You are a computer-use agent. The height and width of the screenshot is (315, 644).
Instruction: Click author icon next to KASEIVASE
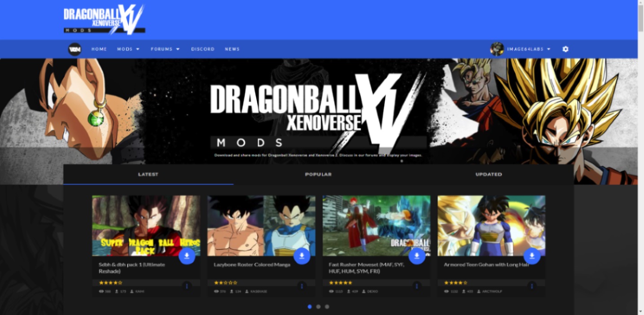coord(247,292)
